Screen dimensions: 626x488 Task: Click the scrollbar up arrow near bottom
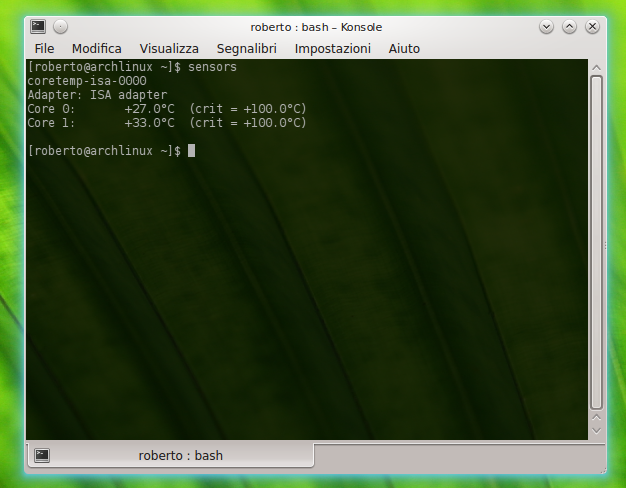tap(596, 417)
